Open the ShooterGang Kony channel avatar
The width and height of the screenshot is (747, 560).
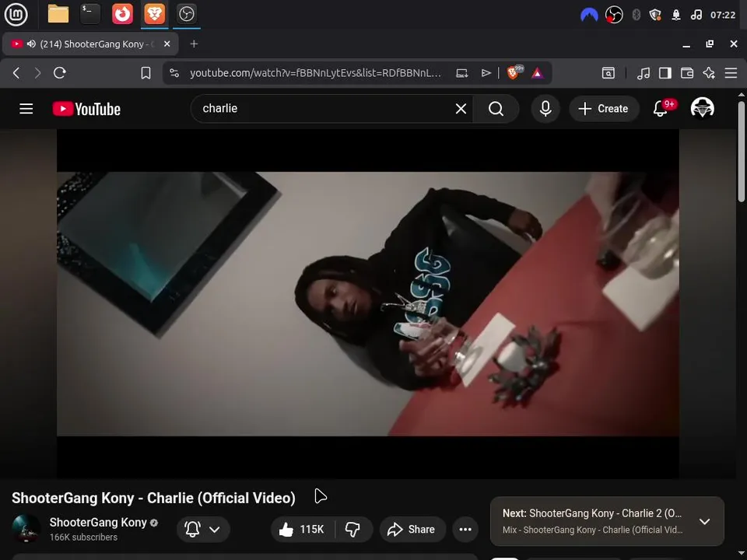[26, 529]
